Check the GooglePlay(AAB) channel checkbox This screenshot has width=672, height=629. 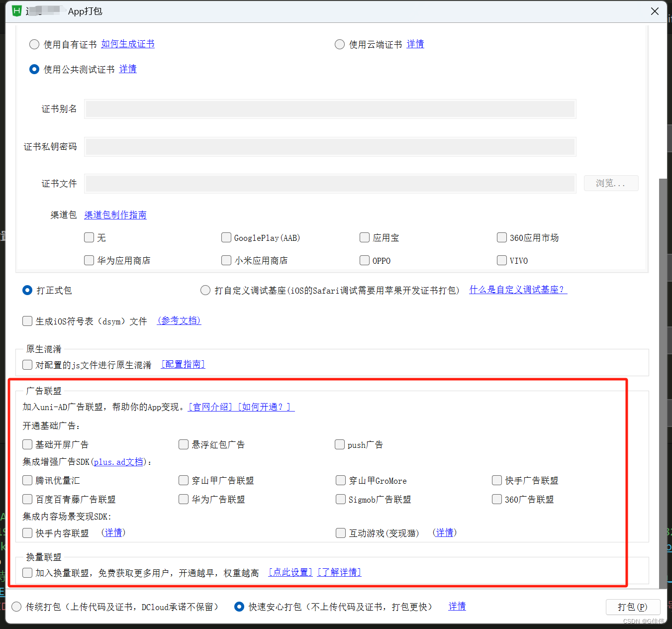[226, 237]
